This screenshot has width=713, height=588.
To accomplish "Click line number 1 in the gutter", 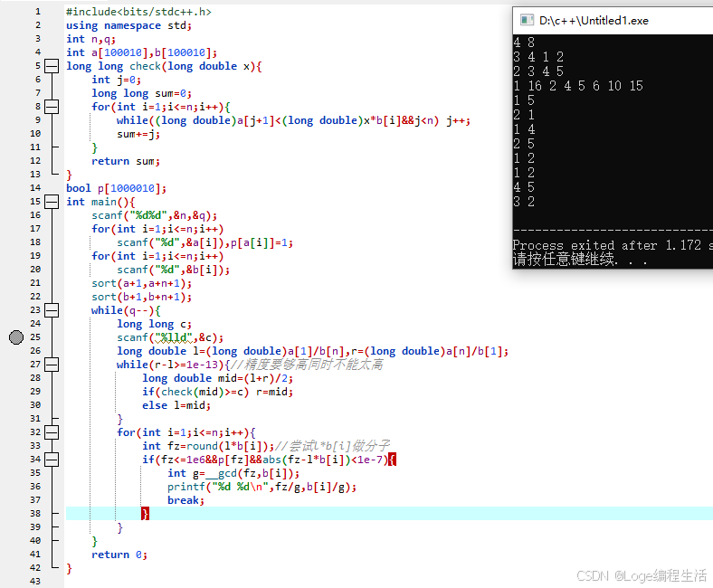I will (38, 12).
